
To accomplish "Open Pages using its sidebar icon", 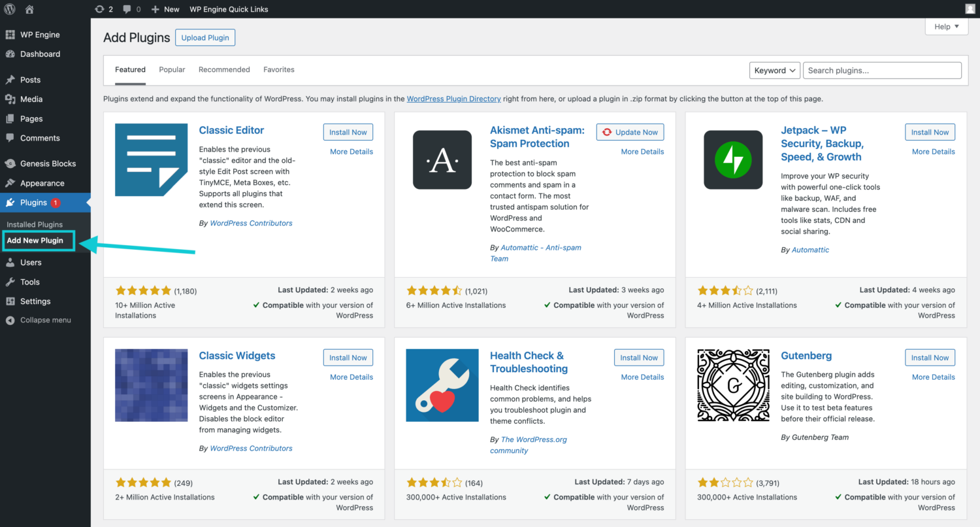I will tap(10, 118).
